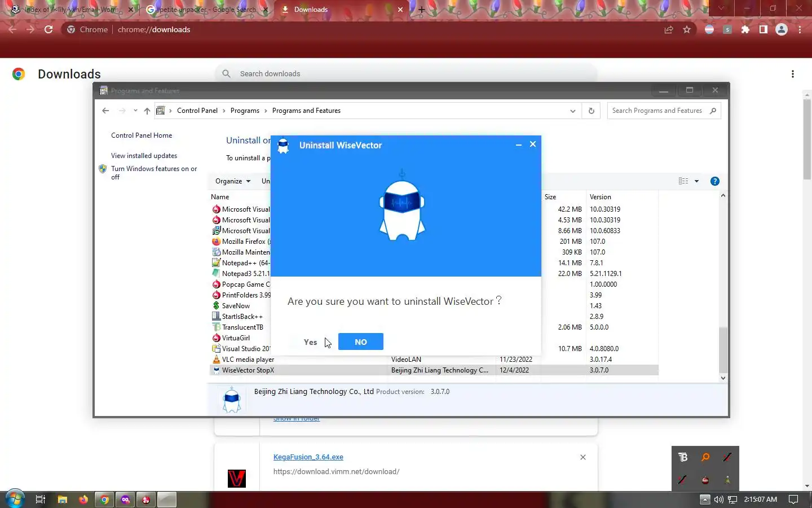This screenshot has height=508, width=812.
Task: Click the Chrome taskbar icon
Action: (104, 500)
